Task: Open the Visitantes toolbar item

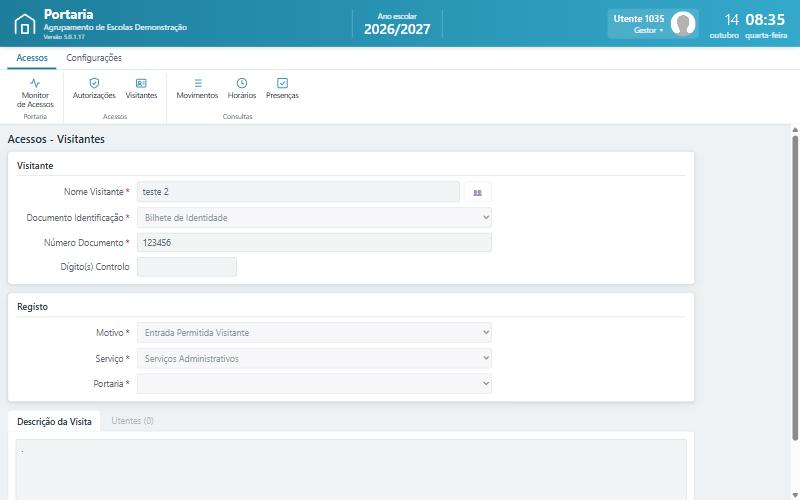Action: click(x=141, y=88)
